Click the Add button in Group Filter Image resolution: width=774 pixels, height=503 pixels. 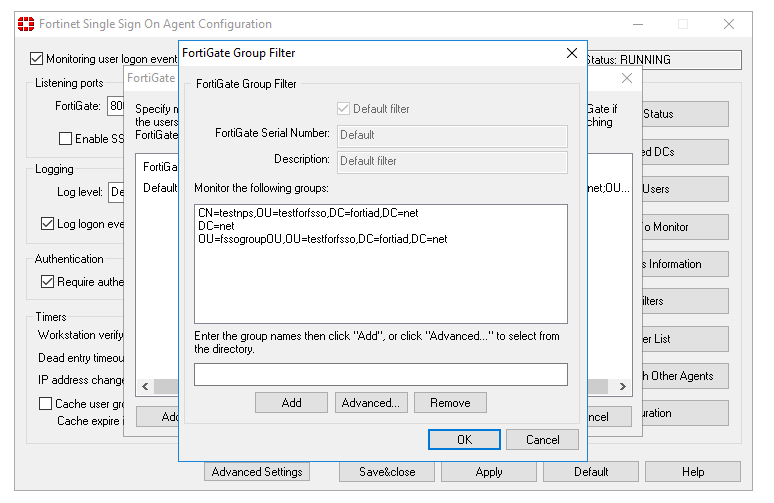click(291, 403)
